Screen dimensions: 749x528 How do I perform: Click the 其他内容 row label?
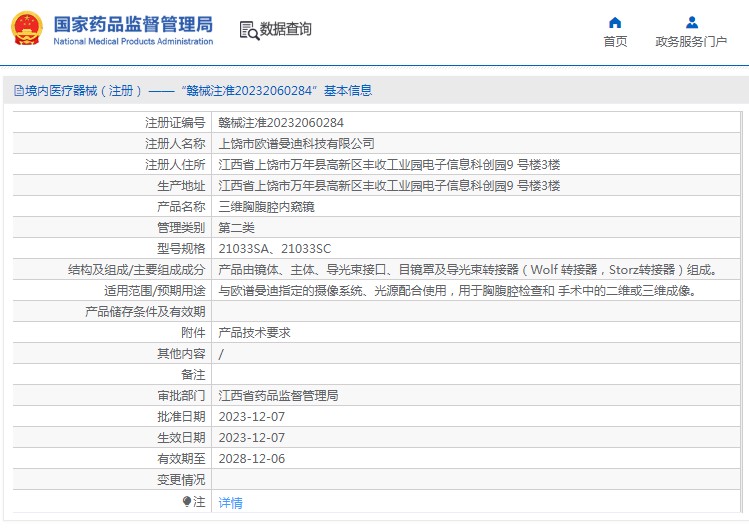[x=181, y=354]
